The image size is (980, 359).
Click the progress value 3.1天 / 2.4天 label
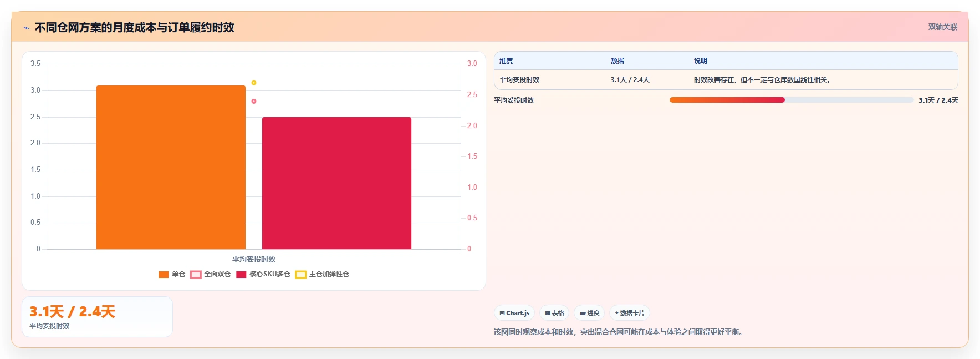click(x=938, y=100)
